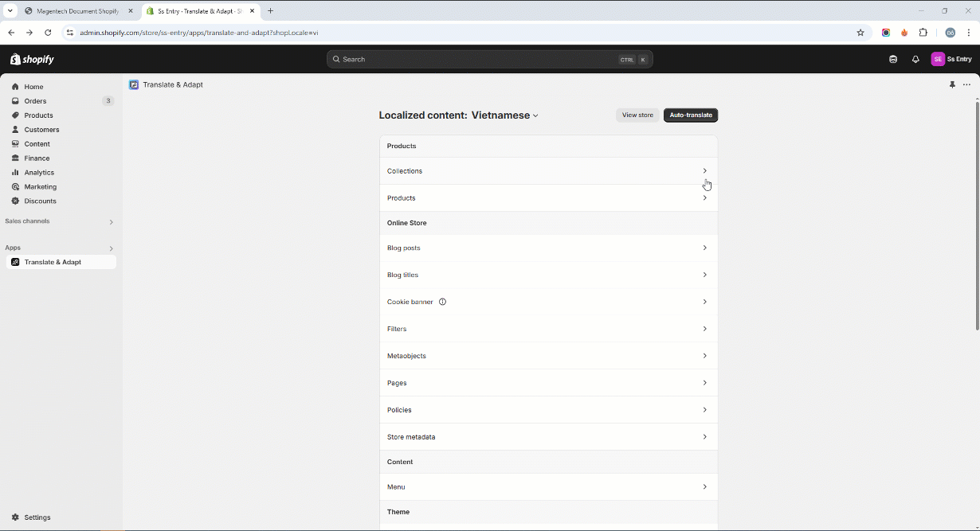Pin the Translate & Adapt app

952,84
